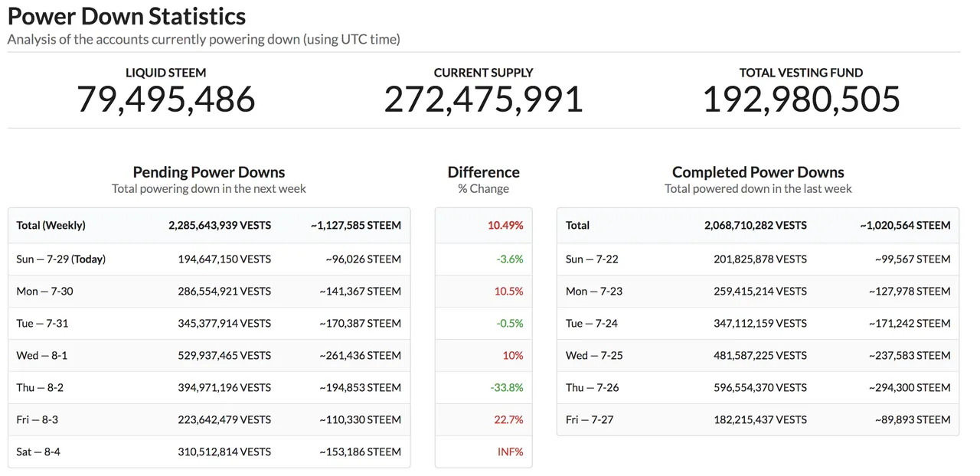Click the Wed — 7-25 row label
980x476 pixels.
[x=594, y=355]
